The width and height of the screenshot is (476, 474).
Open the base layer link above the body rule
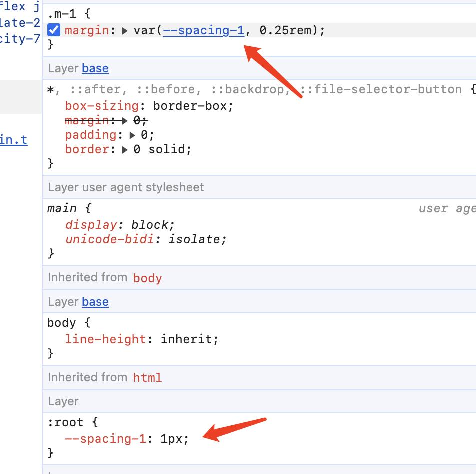pos(95,302)
